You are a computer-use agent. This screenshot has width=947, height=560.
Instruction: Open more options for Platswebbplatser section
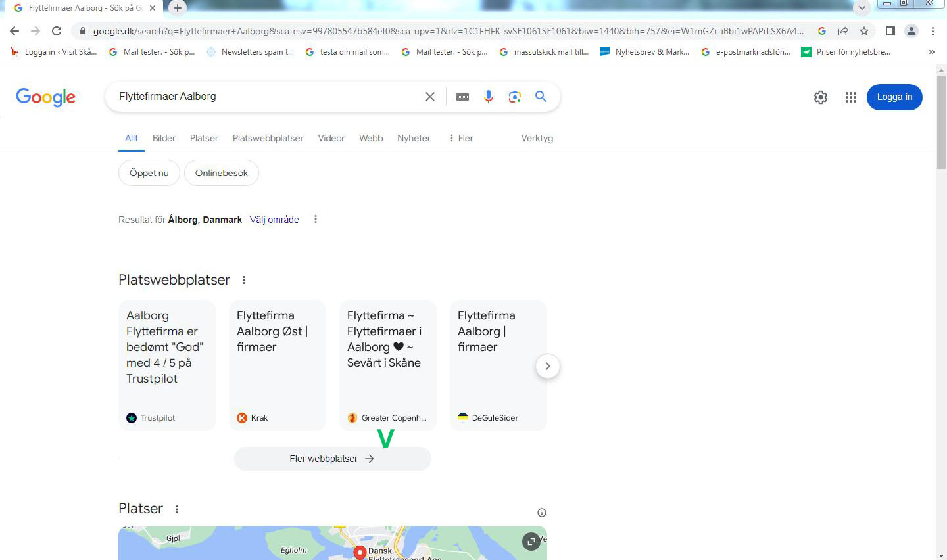pos(244,280)
